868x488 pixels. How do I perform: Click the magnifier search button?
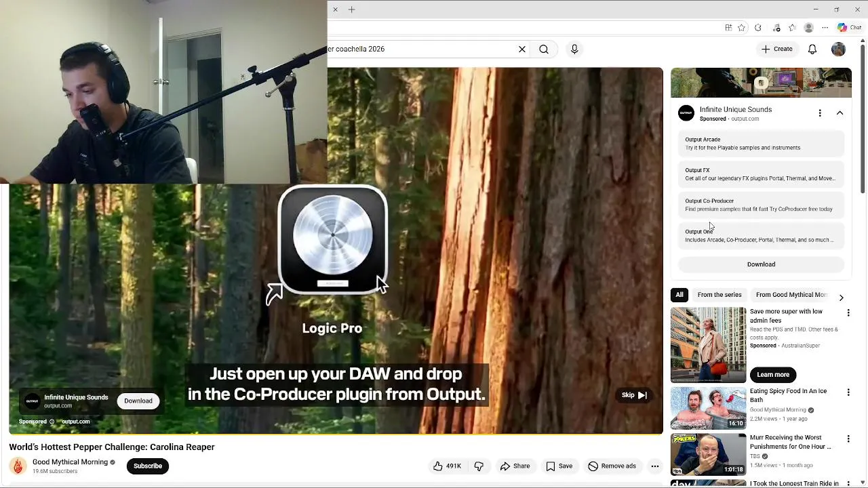pos(544,49)
